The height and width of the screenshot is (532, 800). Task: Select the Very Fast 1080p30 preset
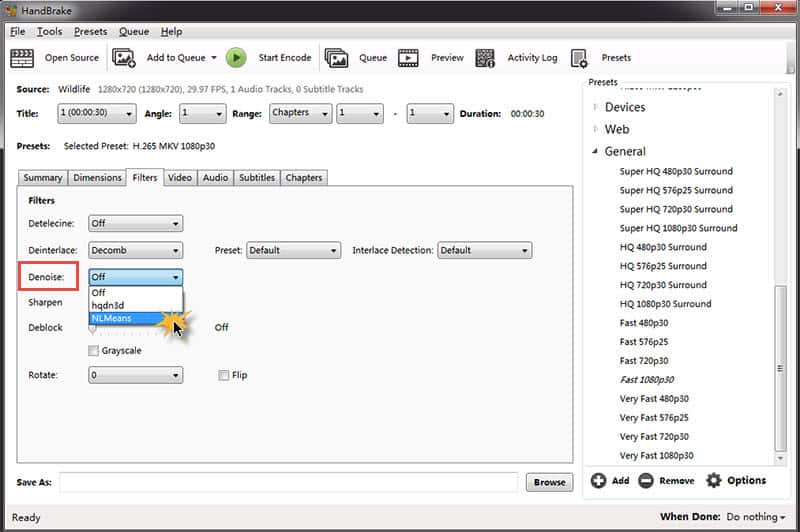656,455
